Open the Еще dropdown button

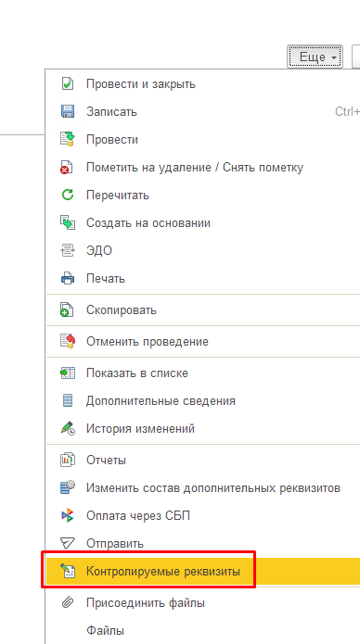pyautogui.click(x=315, y=57)
